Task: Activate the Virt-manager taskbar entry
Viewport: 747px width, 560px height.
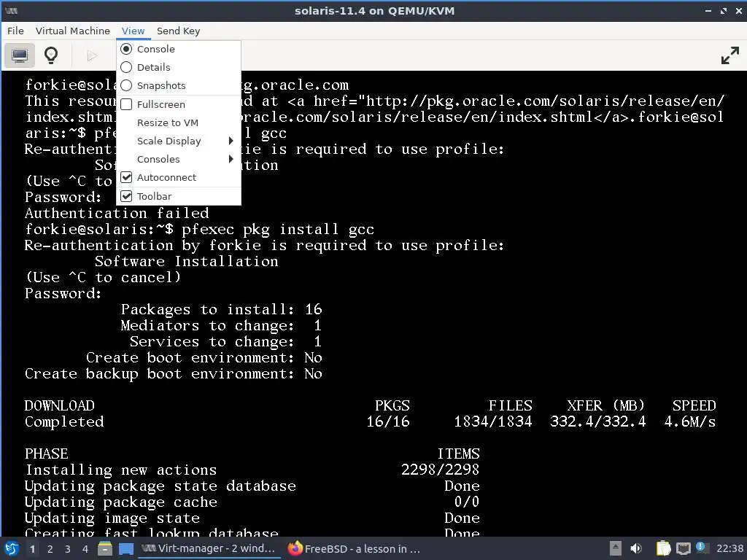Action: click(209, 548)
